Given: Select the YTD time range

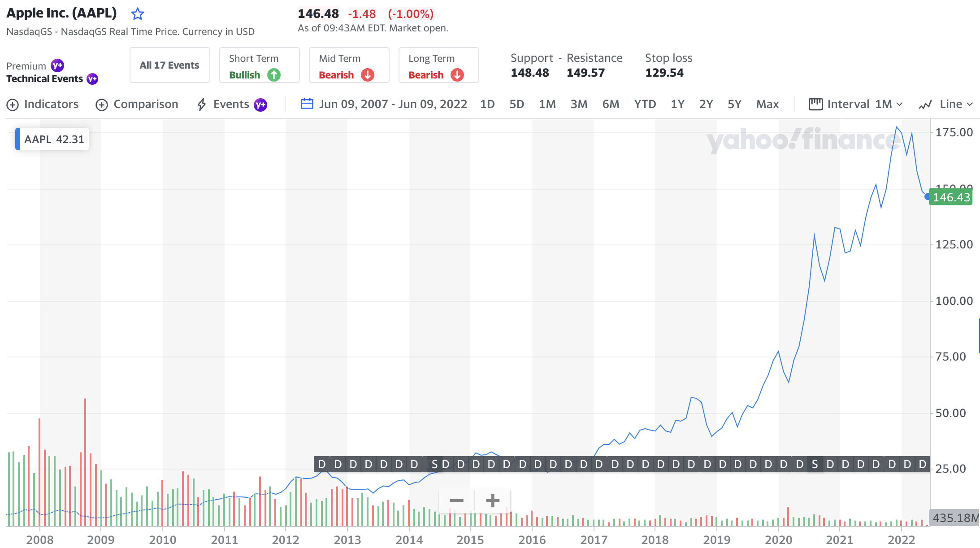Looking at the screenshot, I should pyautogui.click(x=645, y=104).
